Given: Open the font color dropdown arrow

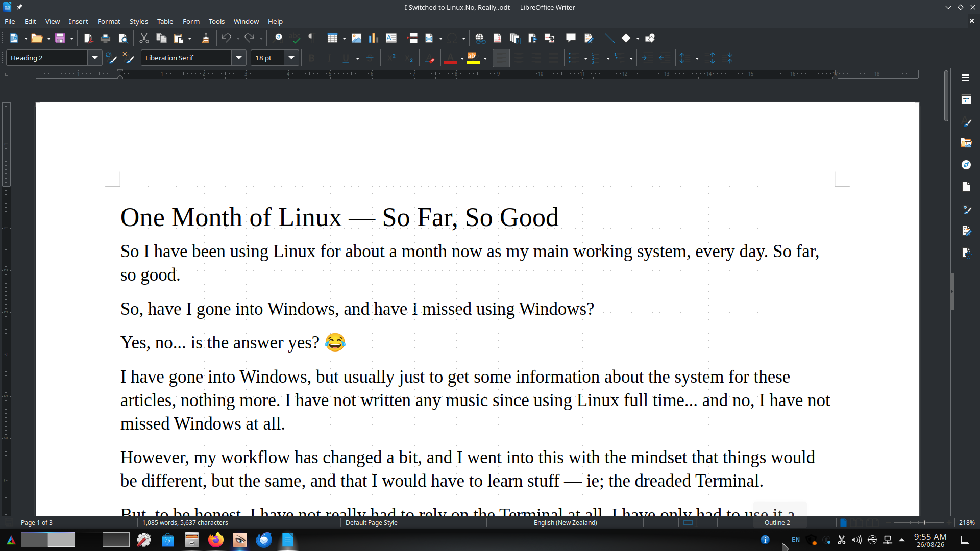Looking at the screenshot, I should pyautogui.click(x=462, y=59).
